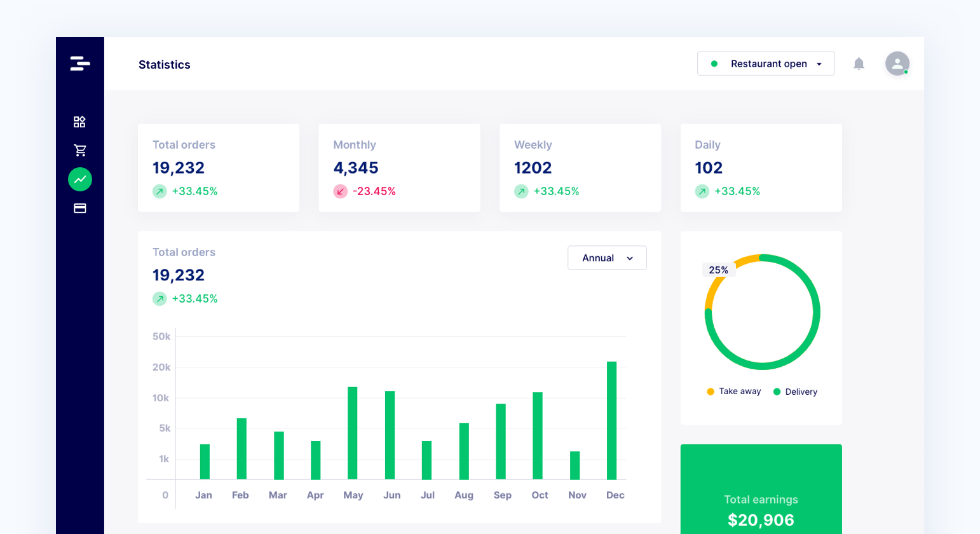Screen dimensions: 980x534
Task: Click the Total orders 19,232 summary card
Action: tap(218, 168)
